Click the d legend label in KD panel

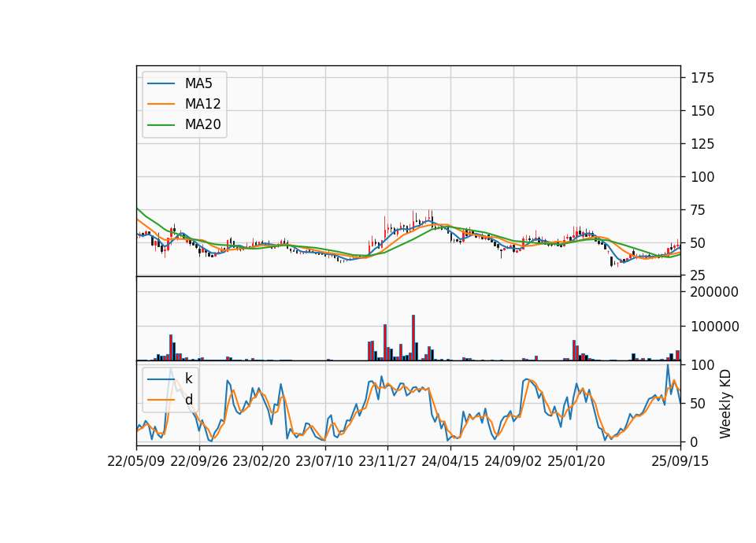point(188,400)
